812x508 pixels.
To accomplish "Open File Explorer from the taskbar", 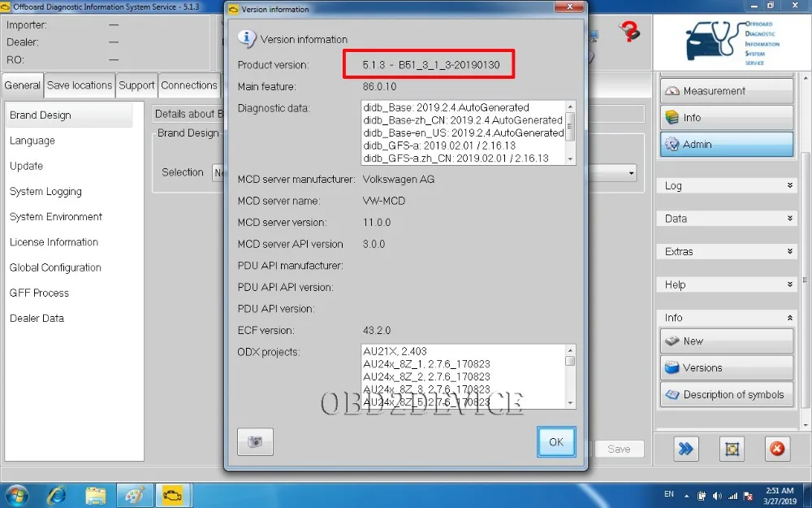I will [95, 495].
